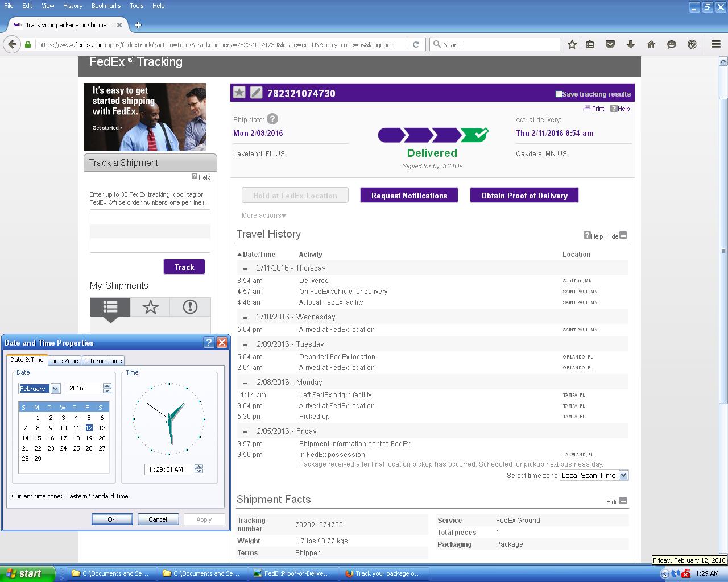The image size is (728, 582).
Task: Collapse the 2/11/2016 Thursday history group
Action: (245, 268)
